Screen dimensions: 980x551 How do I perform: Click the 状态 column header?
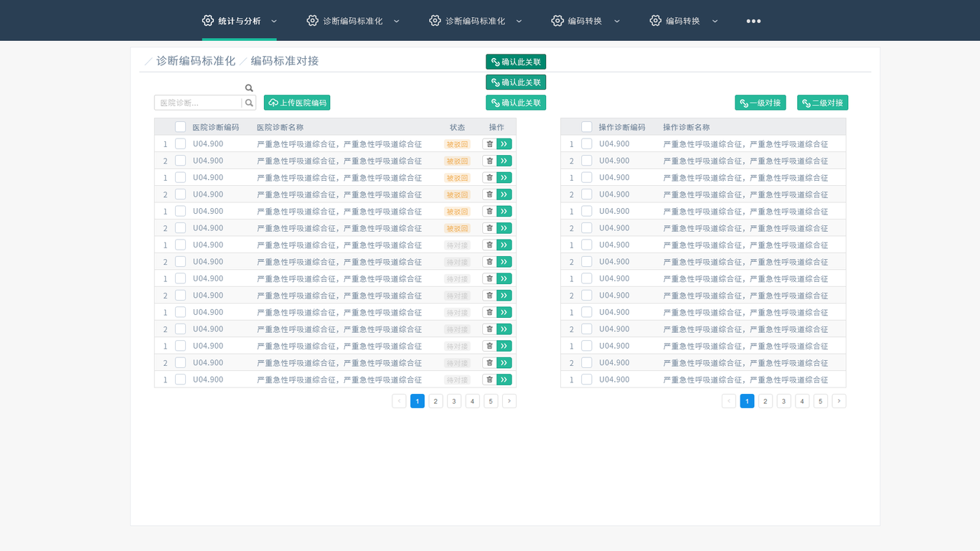(458, 127)
